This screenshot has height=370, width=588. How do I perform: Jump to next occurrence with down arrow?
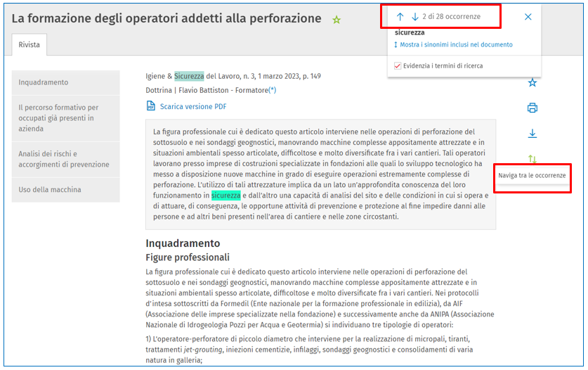414,17
